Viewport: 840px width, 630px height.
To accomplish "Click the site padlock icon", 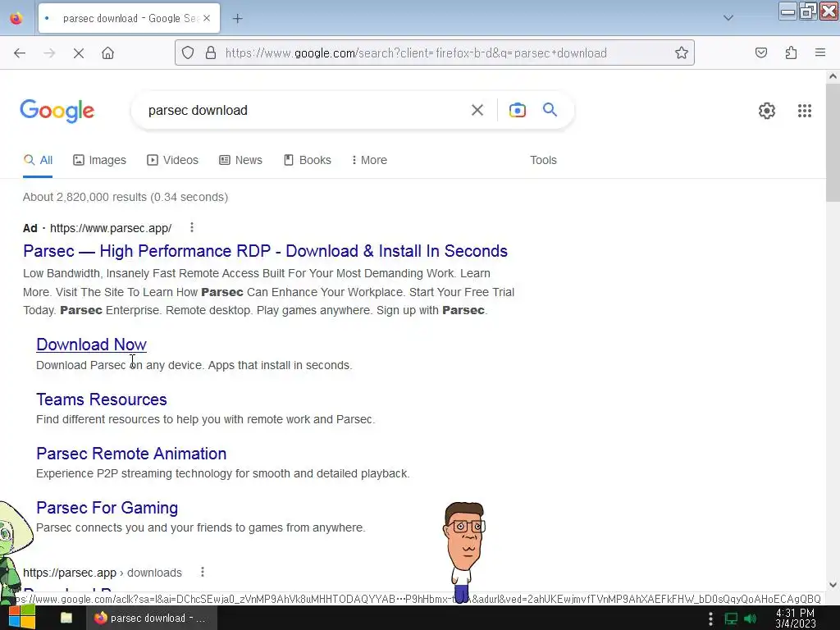I will 211,52.
